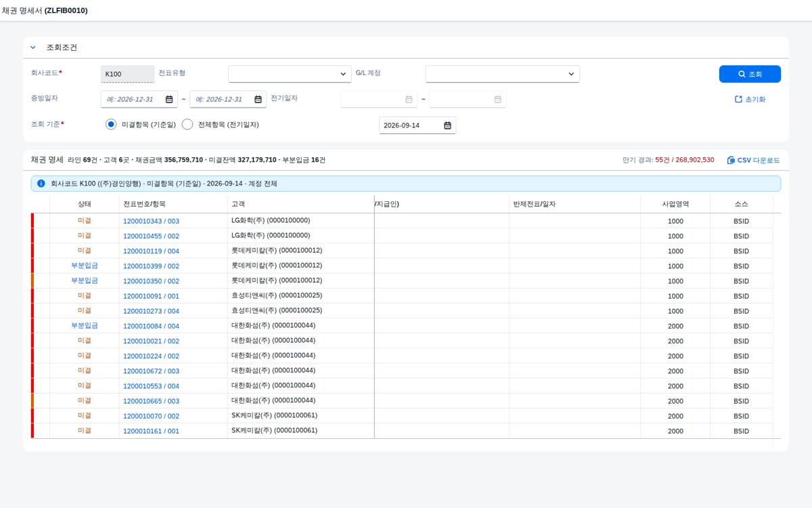
Task: Collapse the 조회조건 panel chevron
Action: pos(32,47)
